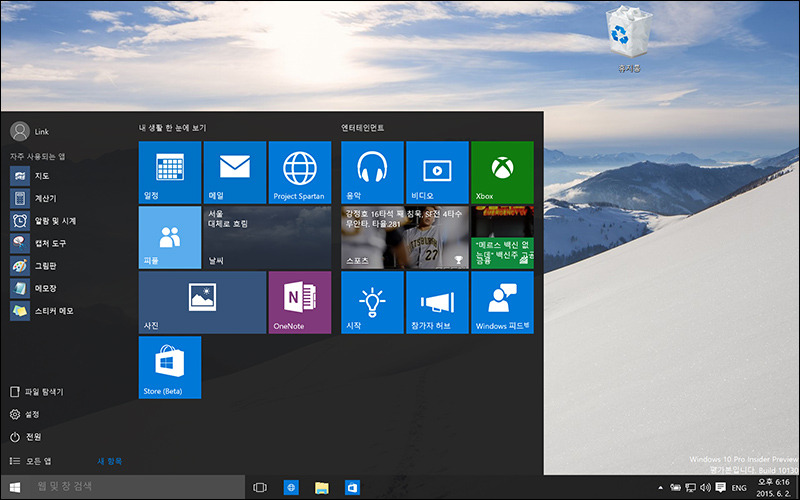This screenshot has width=800, height=500.
Task: Open the 음악 music tile
Action: click(x=372, y=172)
